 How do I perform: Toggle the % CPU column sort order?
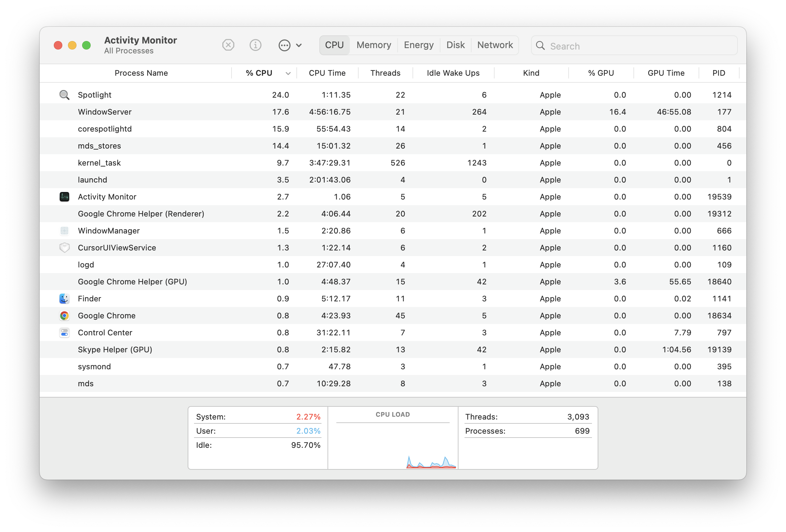[x=264, y=73]
